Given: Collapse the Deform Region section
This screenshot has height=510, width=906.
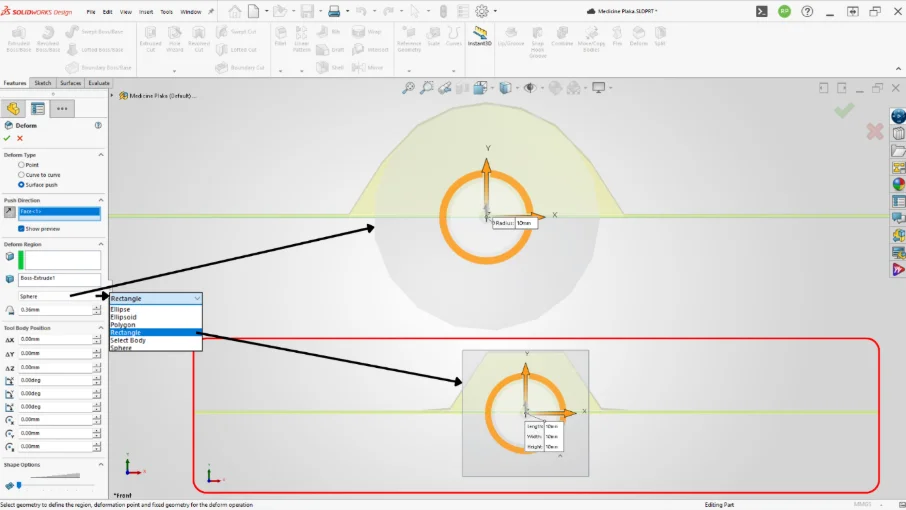Looking at the screenshot, I should click(101, 244).
